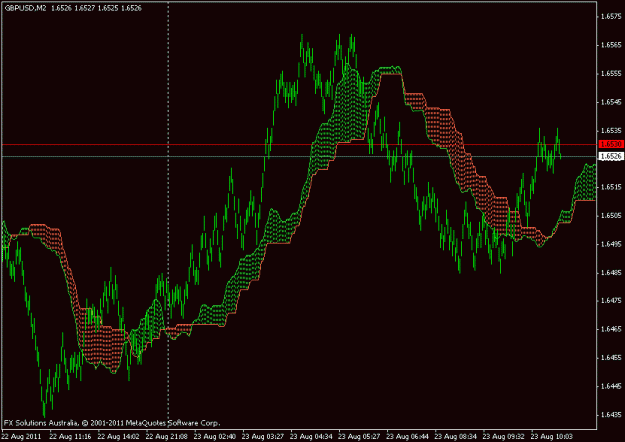Click the 23 Aug 02:40 time label
Screen dimensions: 625x442
(215, 436)
